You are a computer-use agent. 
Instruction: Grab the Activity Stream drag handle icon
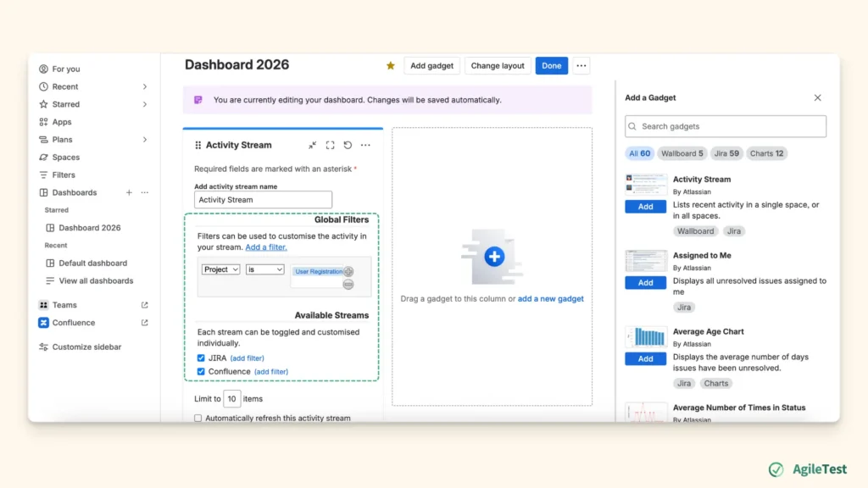(198, 145)
